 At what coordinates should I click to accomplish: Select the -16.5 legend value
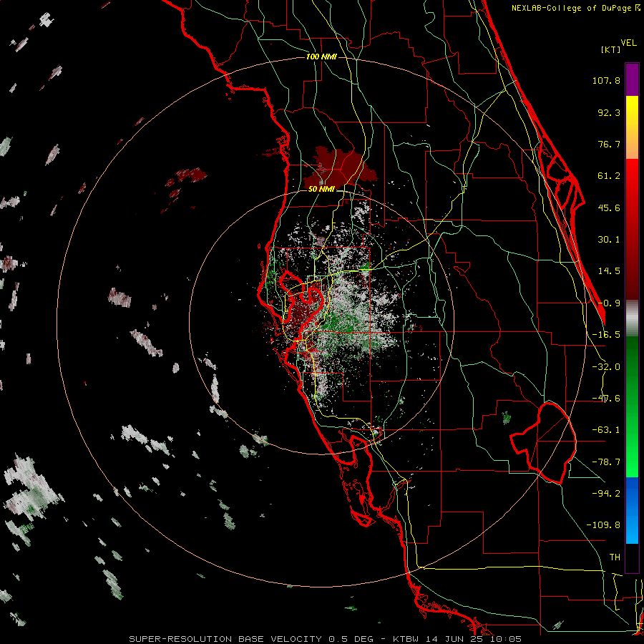pos(606,335)
